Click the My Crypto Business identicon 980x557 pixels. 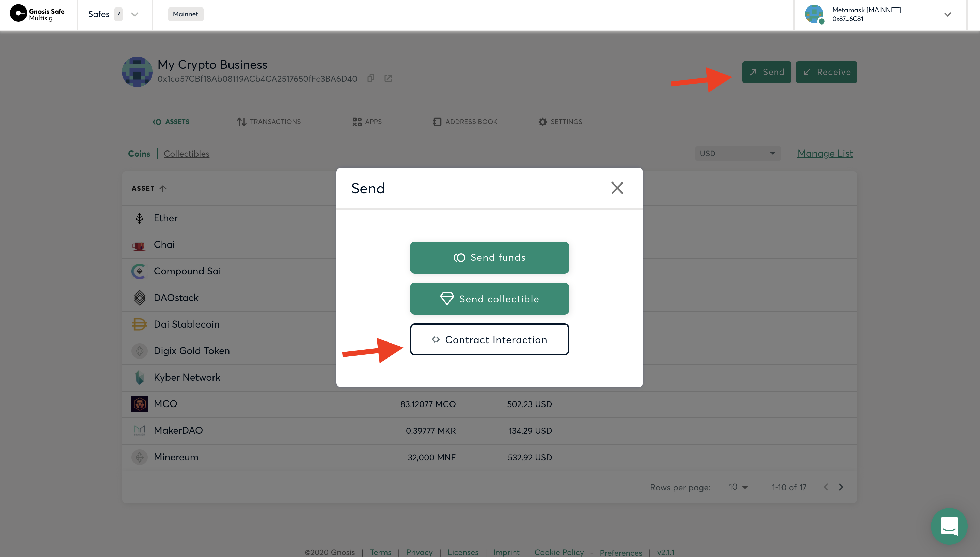click(x=137, y=72)
